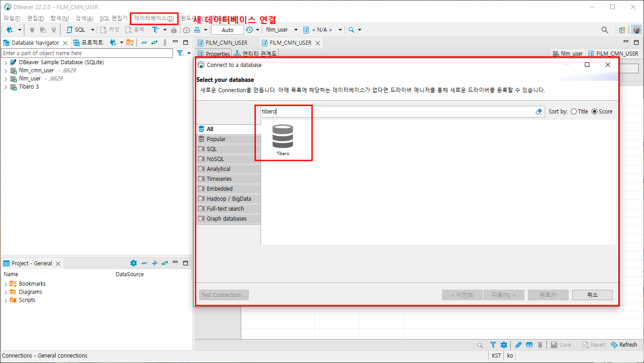
Task: Click the new connection icon in Navigator toolbar
Action: tap(113, 42)
